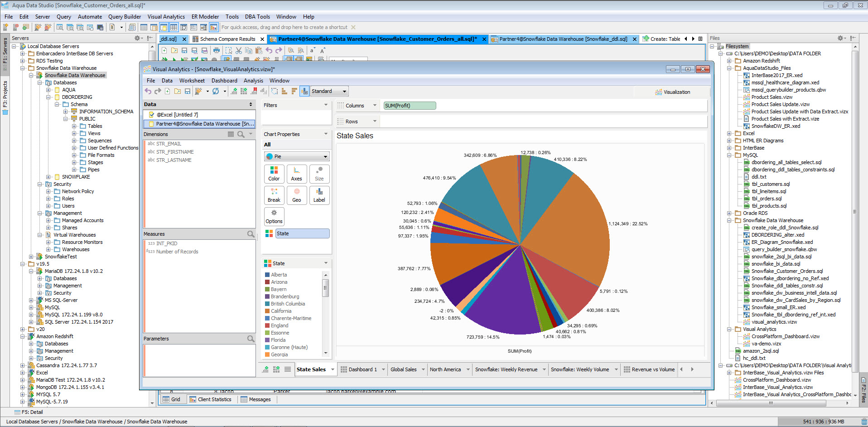
Task: Toggle grid results layout button in main toolbar
Action: (x=174, y=27)
